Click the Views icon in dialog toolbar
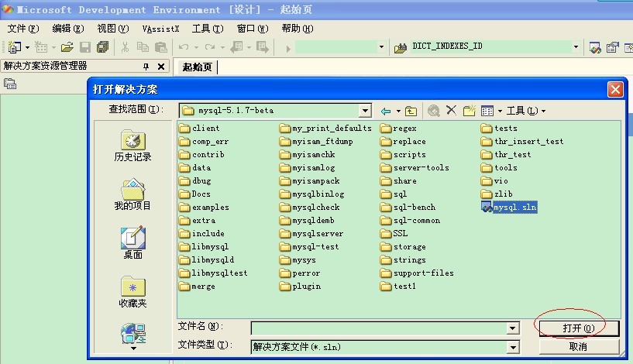The width and height of the screenshot is (633, 364). (x=487, y=111)
